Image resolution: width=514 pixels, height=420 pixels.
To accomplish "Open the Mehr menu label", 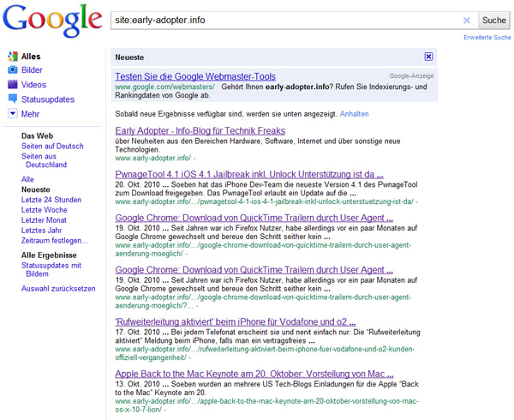I will [30, 114].
